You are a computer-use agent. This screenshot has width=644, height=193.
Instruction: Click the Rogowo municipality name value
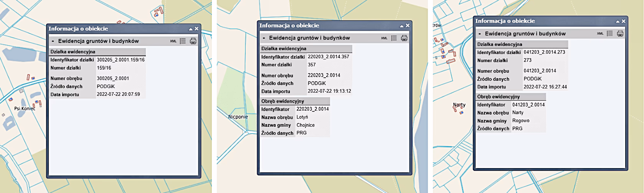point(521,121)
